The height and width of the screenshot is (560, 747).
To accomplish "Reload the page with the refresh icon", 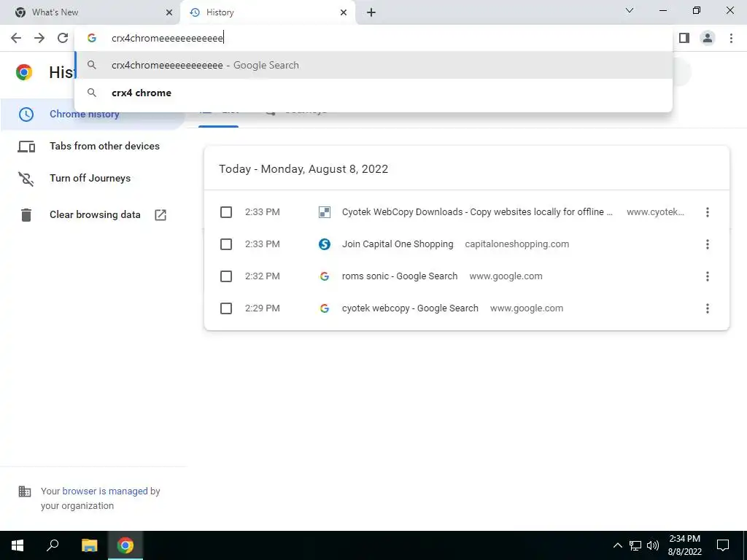I will point(63,38).
